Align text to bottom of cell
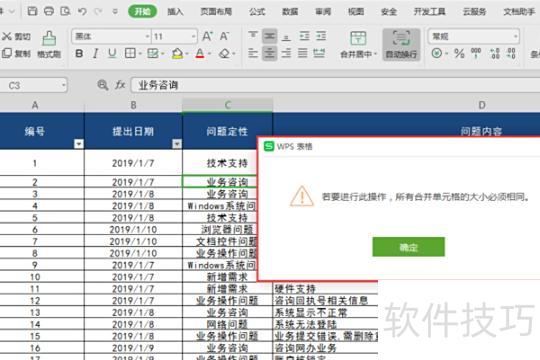The width and height of the screenshot is (540, 360). (286, 36)
